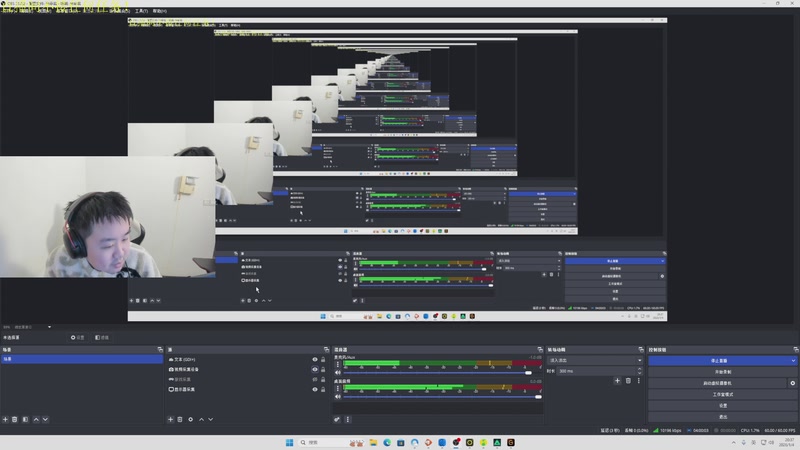Screen dimensions: 800x450
Task: Open source 属性 button above the docks
Action: click(x=77, y=337)
